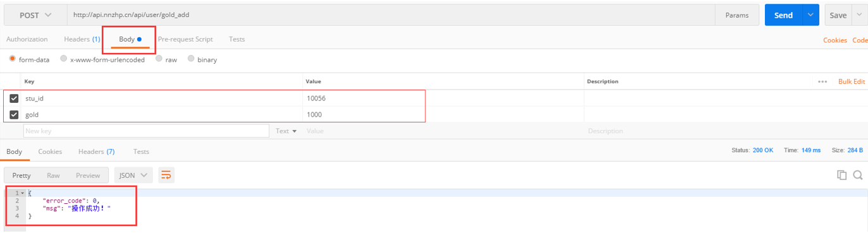The width and height of the screenshot is (868, 236).
Task: Open Bulk Edit link
Action: [x=852, y=81]
